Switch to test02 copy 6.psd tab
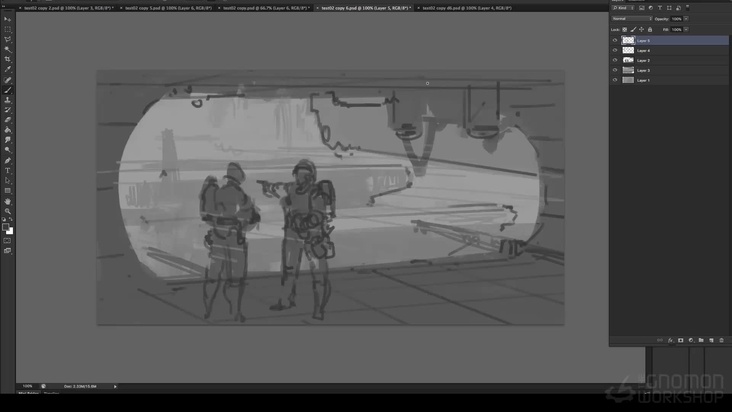Image resolution: width=732 pixels, height=412 pixels. pyautogui.click(x=365, y=8)
